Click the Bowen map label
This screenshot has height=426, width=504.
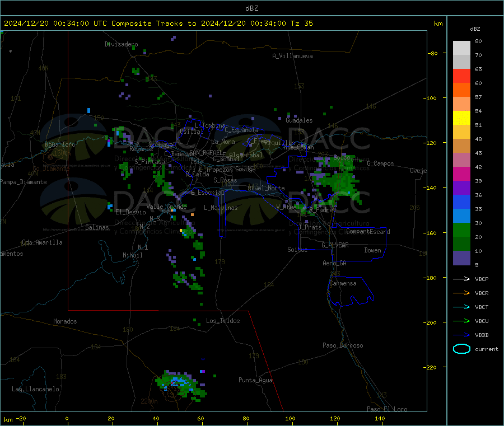[372, 250]
